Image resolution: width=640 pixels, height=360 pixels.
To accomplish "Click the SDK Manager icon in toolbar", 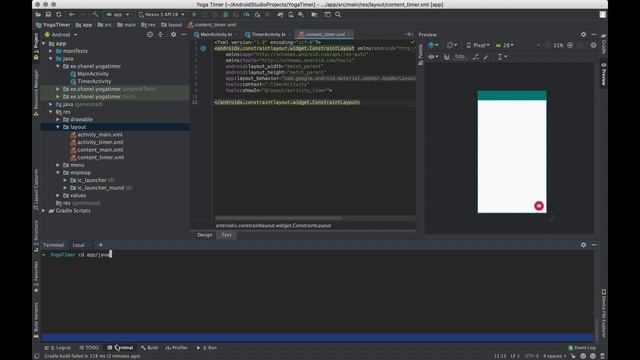I will tap(301, 14).
